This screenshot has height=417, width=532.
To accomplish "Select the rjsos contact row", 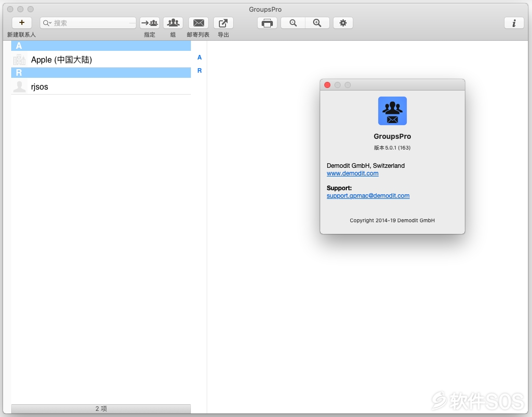I will 101,86.
